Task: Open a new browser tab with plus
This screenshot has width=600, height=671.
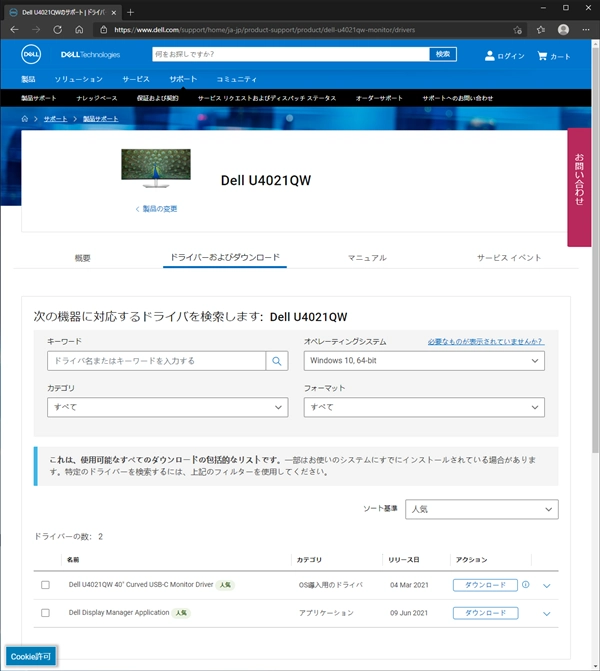Action: (131, 12)
